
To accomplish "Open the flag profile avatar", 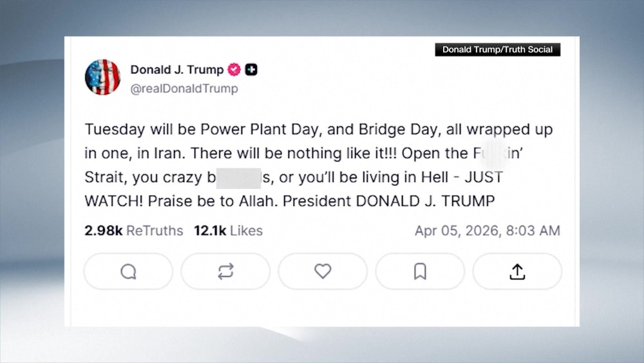I will pyautogui.click(x=102, y=77).
